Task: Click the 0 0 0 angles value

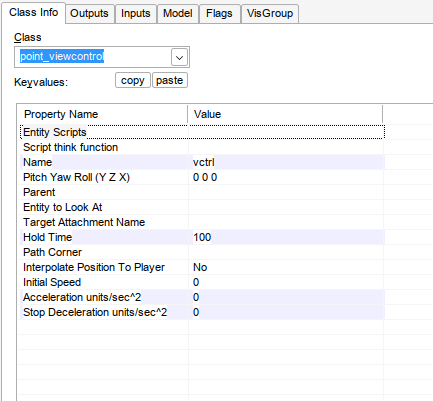Action: [x=287, y=177]
